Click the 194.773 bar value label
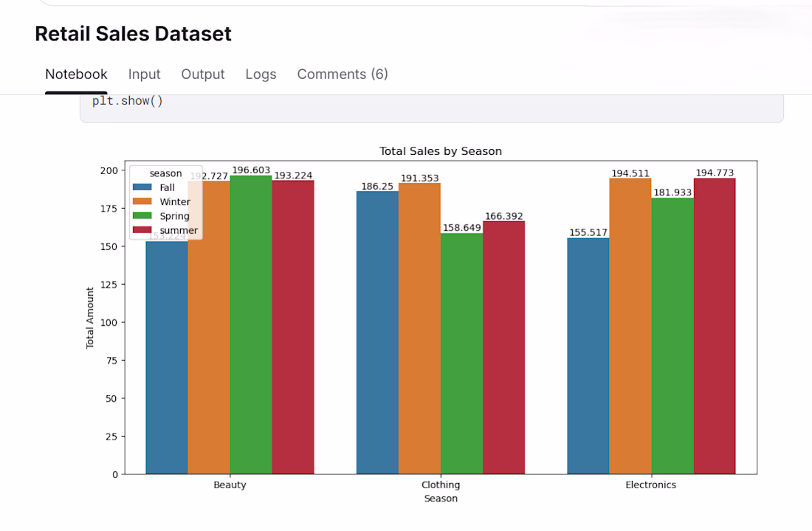The height and width of the screenshot is (531, 812). point(715,173)
